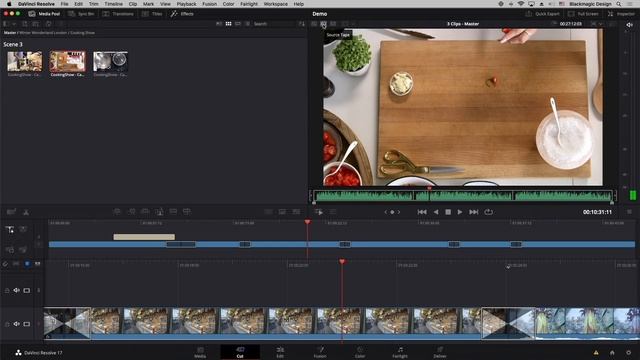Click the Smart Insert edit icon

tap(117, 211)
